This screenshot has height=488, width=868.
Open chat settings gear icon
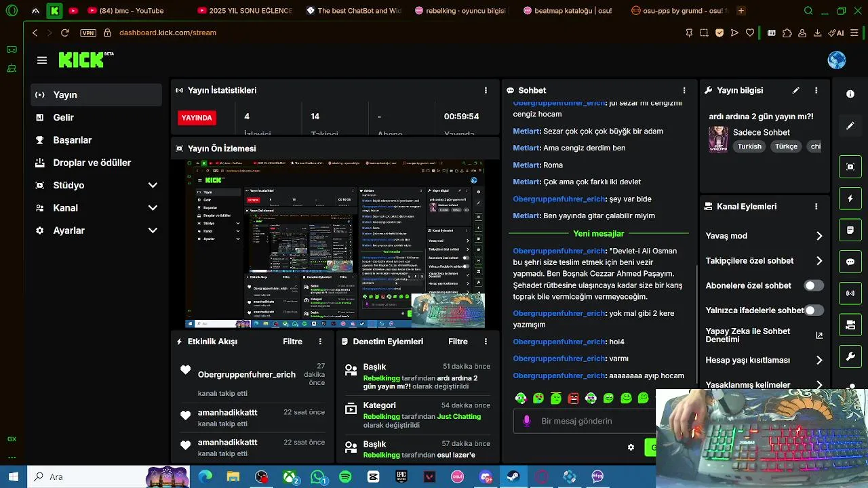pos(631,447)
